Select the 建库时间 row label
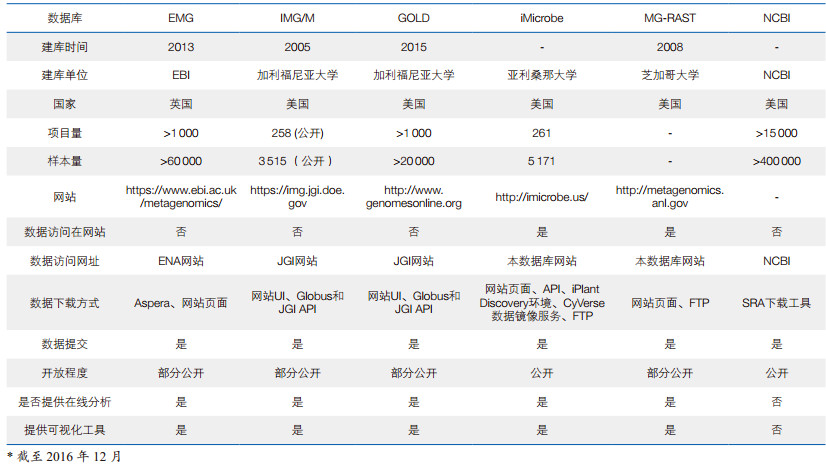 65,47
